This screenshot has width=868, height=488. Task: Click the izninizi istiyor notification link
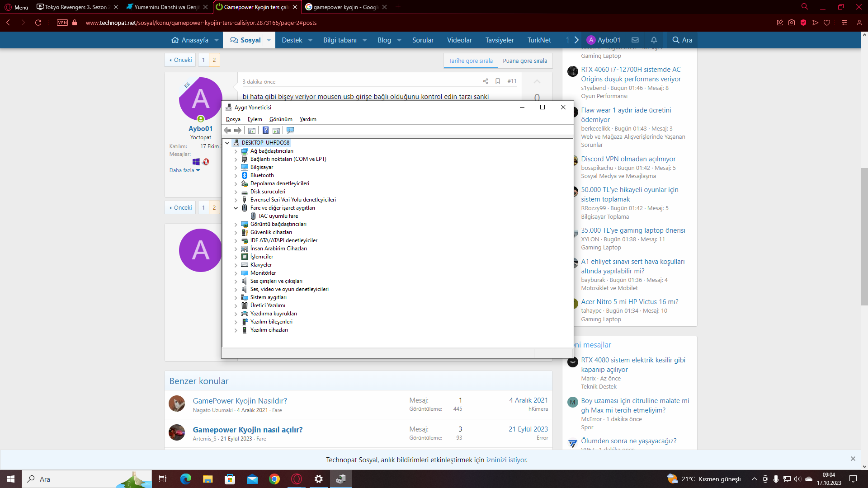click(507, 460)
